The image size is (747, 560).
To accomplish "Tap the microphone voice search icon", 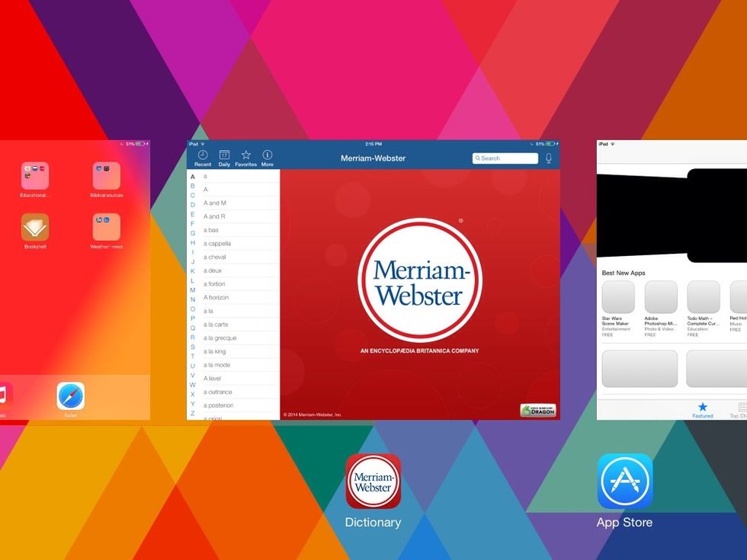I will (x=548, y=158).
